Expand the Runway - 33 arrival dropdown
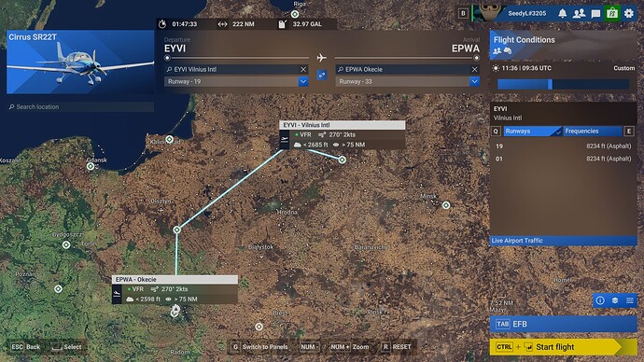644x362 pixels. [474, 81]
